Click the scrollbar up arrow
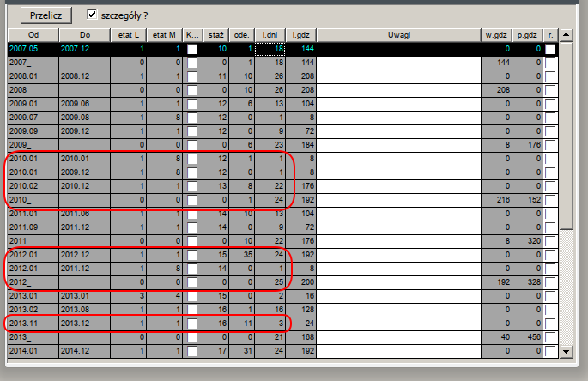588x381 pixels. (x=565, y=35)
